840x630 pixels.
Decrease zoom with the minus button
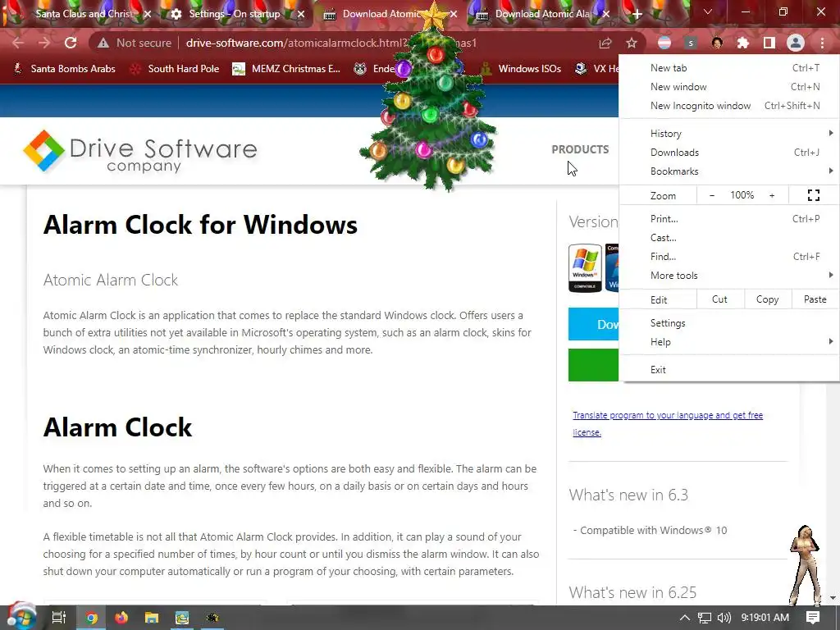[711, 195]
